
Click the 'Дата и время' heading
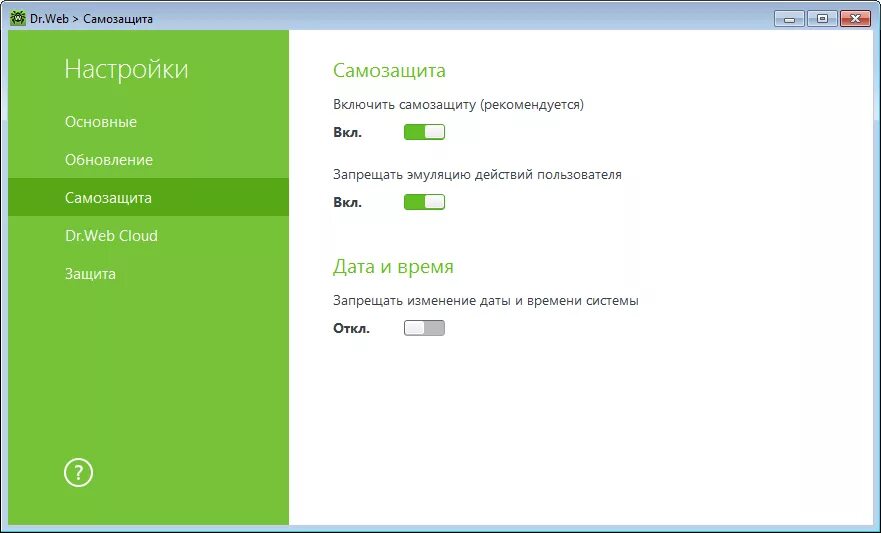[393, 266]
